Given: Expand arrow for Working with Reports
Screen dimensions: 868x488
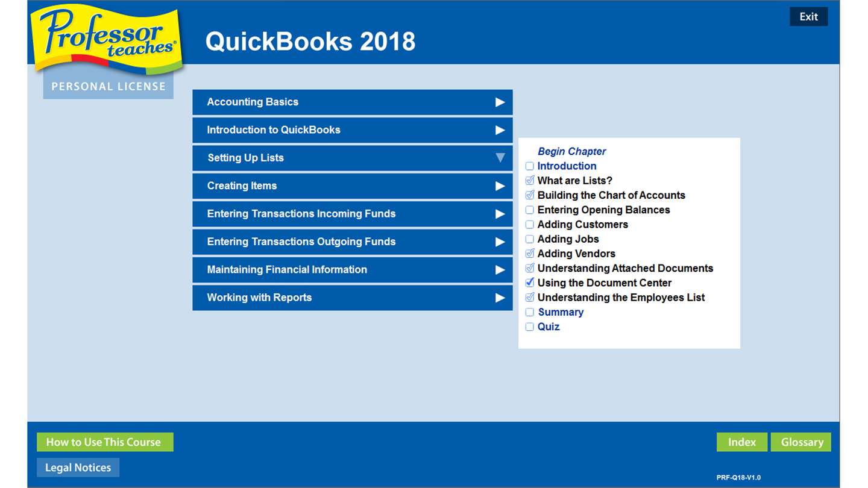Looking at the screenshot, I should pos(500,298).
